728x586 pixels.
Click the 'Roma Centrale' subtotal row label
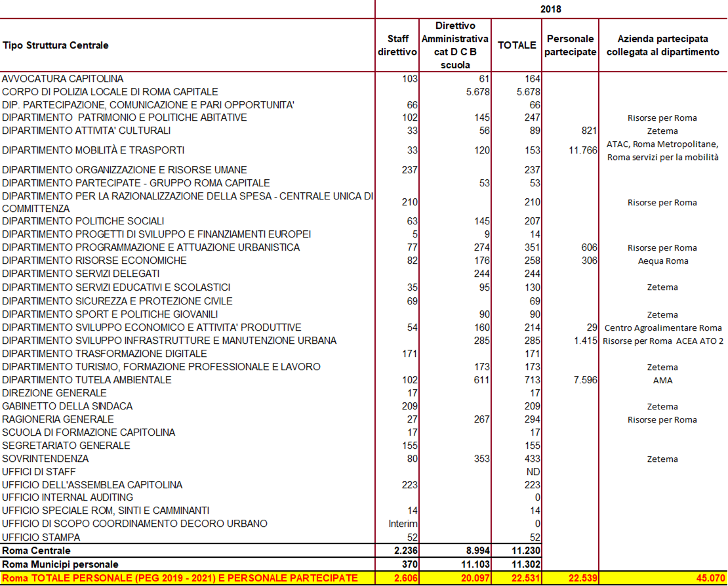[x=36, y=550]
